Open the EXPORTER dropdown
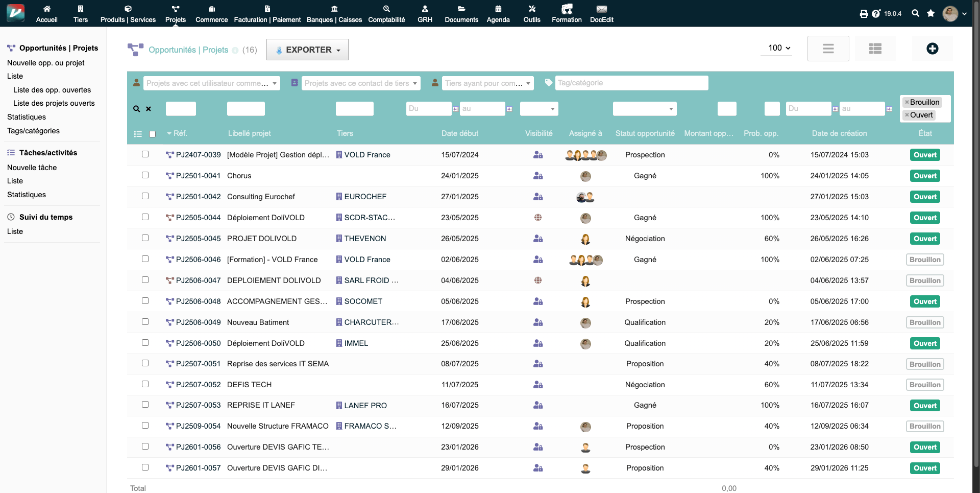980x493 pixels. [307, 50]
